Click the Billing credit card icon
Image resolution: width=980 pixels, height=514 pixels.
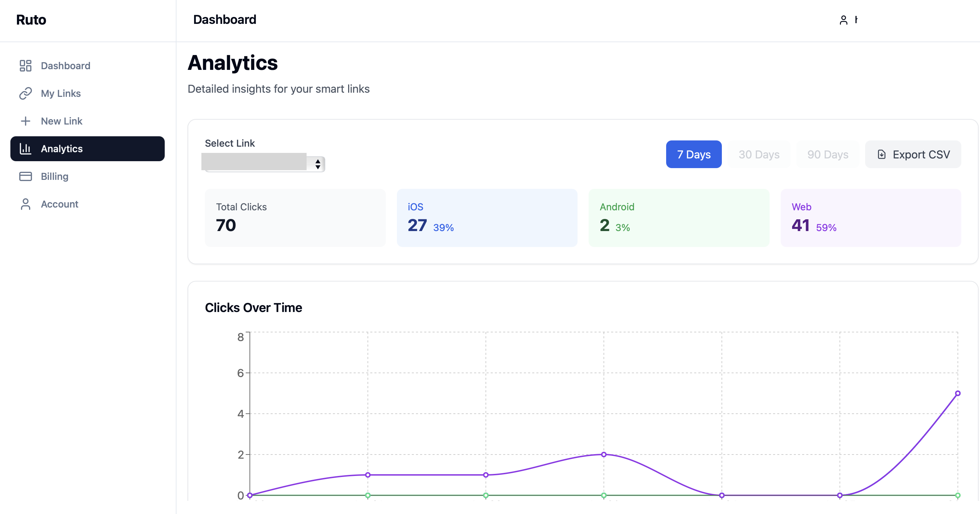pos(26,176)
